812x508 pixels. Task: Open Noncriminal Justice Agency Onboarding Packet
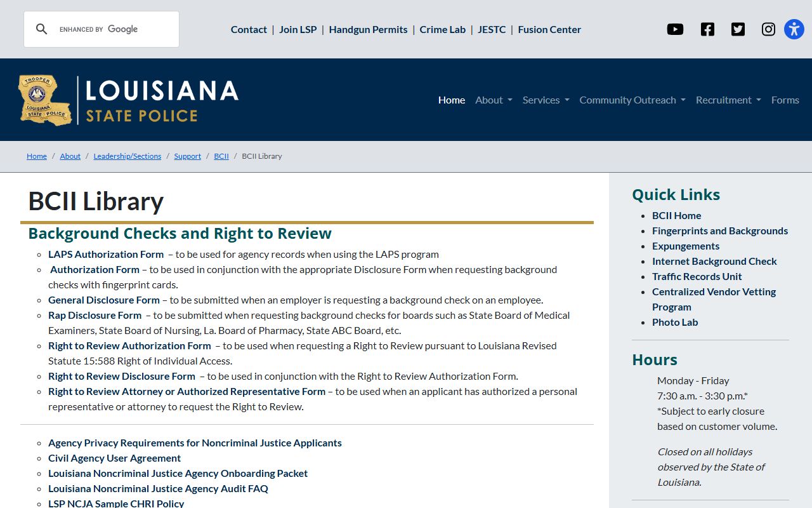pos(178,473)
